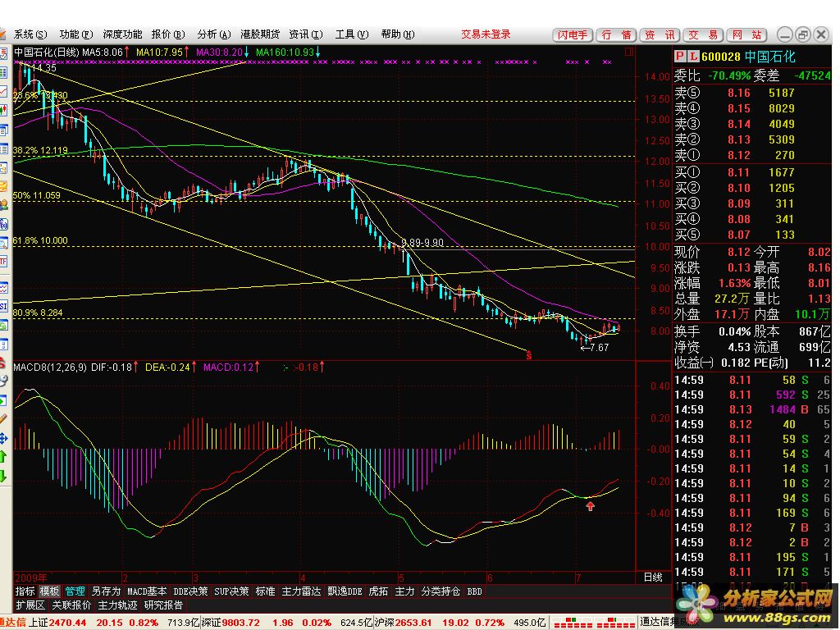Open the 分析(A) menu
The height and width of the screenshot is (630, 840).
coord(214,34)
